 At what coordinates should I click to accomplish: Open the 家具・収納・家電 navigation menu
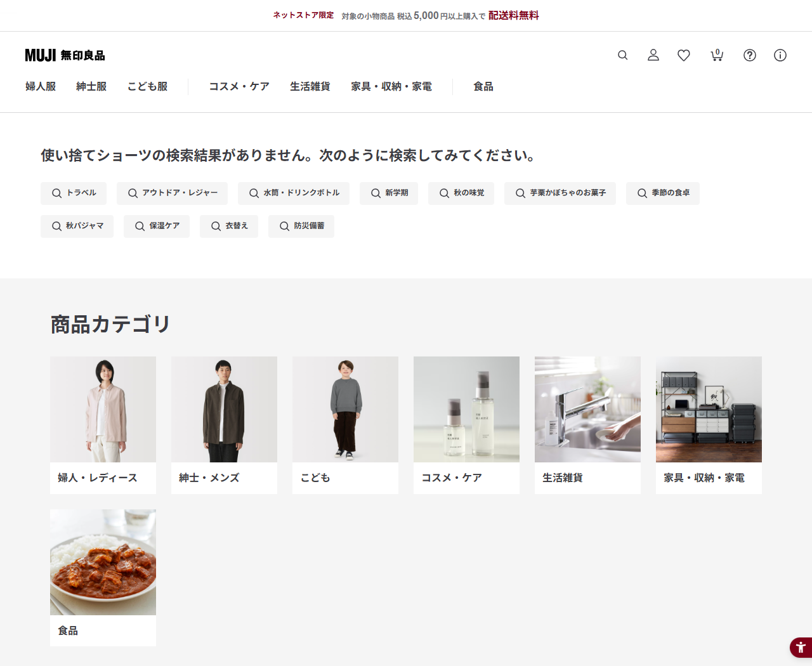pyautogui.click(x=391, y=86)
